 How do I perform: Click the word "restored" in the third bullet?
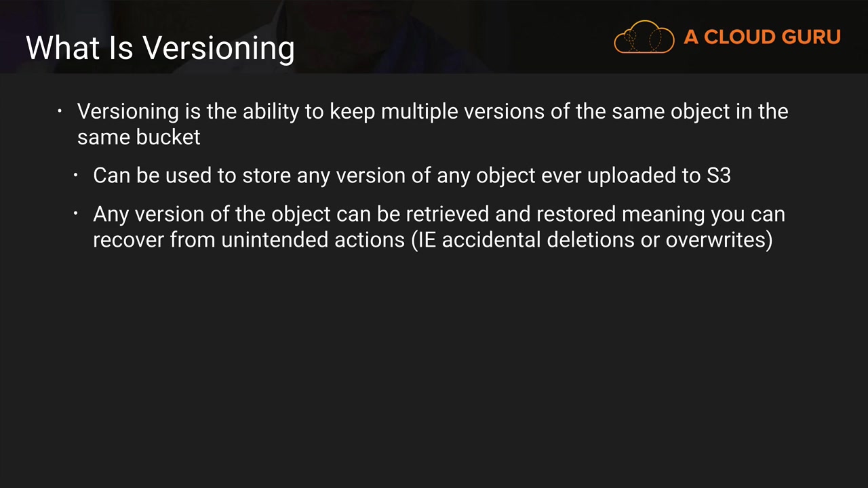(x=576, y=214)
